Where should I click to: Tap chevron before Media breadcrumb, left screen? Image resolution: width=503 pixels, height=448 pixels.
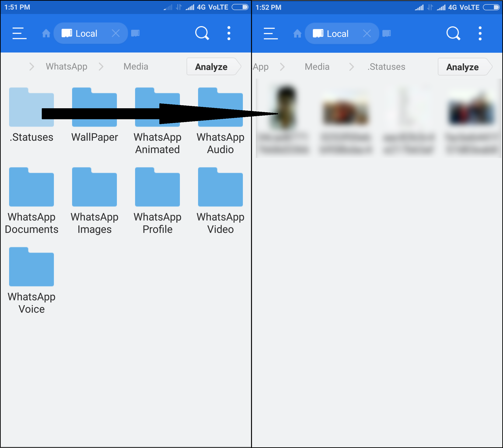pyautogui.click(x=101, y=66)
